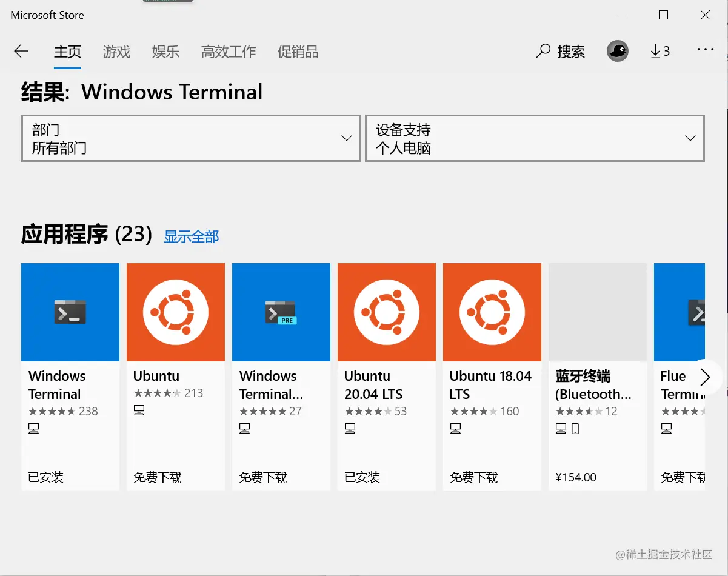Click the PC icon under 蓝牙终端

[x=561, y=429]
